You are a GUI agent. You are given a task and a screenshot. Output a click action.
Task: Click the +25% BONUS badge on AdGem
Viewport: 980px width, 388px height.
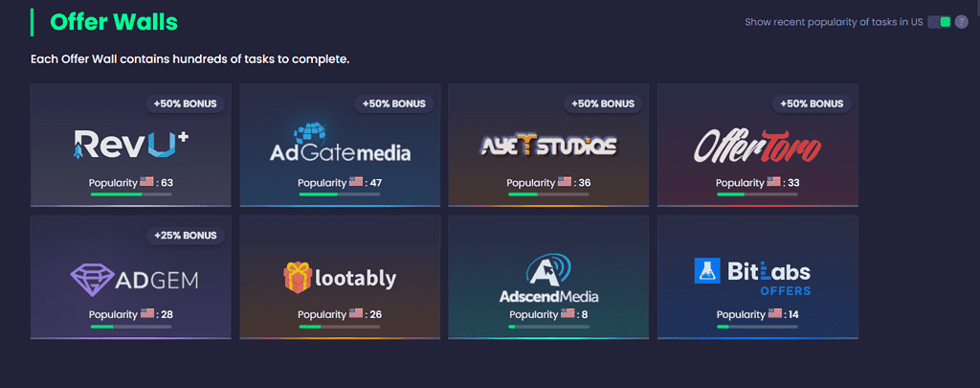[185, 236]
